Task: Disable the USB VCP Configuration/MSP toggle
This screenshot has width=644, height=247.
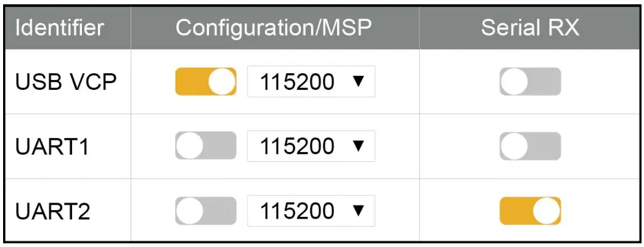Action: coord(206,82)
